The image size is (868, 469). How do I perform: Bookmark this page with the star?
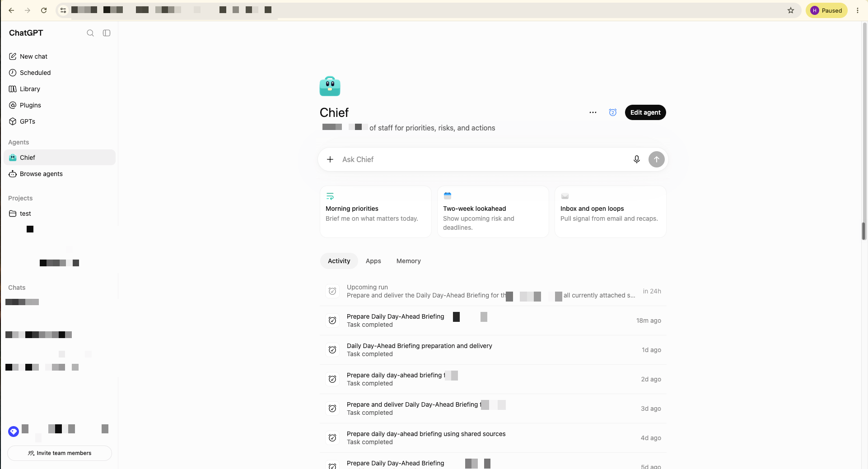pyautogui.click(x=791, y=10)
